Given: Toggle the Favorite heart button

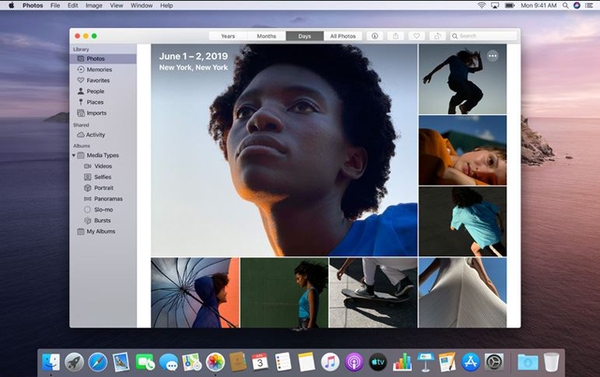Looking at the screenshot, I should (x=416, y=36).
